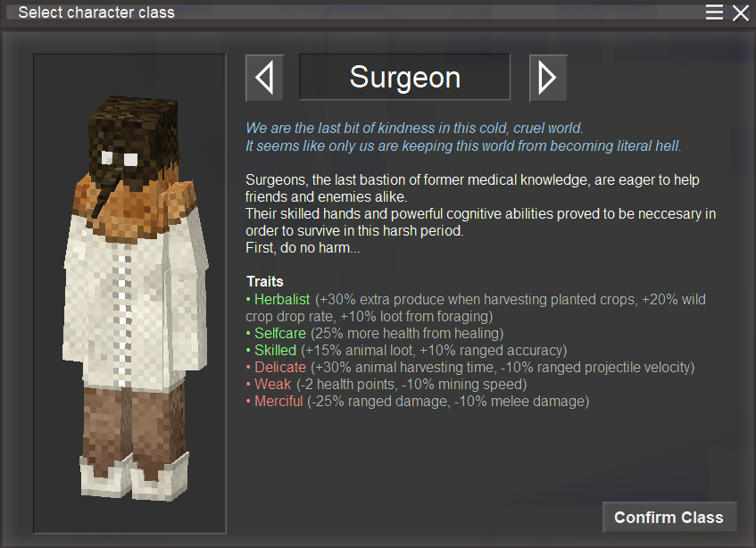Click the Surgeon class name box

point(404,77)
